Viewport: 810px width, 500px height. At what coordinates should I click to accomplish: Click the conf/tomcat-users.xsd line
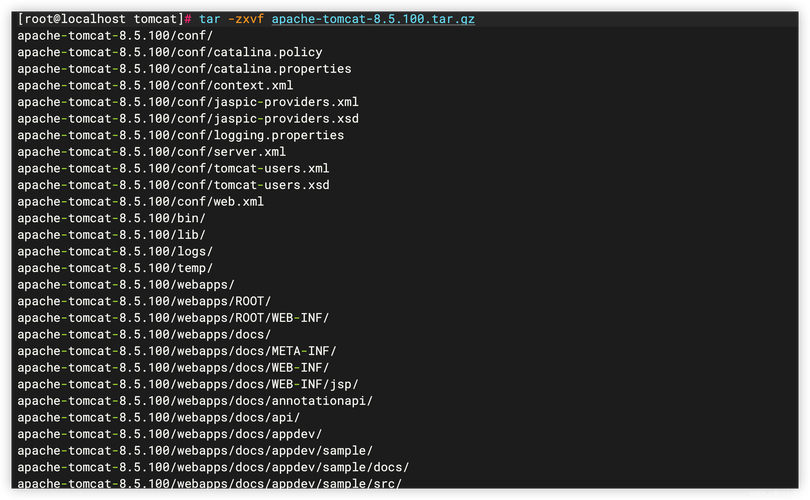[173, 185]
